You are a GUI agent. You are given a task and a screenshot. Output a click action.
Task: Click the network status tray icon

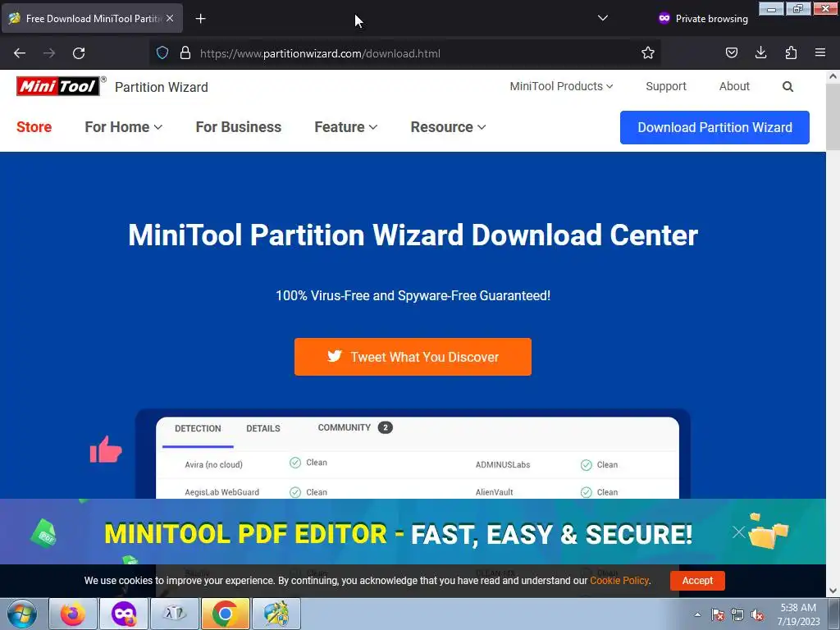(x=737, y=614)
